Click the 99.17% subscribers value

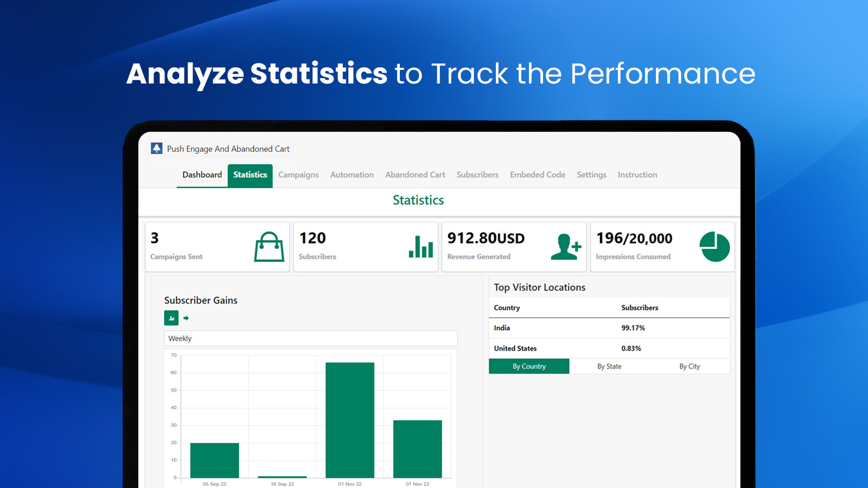(633, 328)
